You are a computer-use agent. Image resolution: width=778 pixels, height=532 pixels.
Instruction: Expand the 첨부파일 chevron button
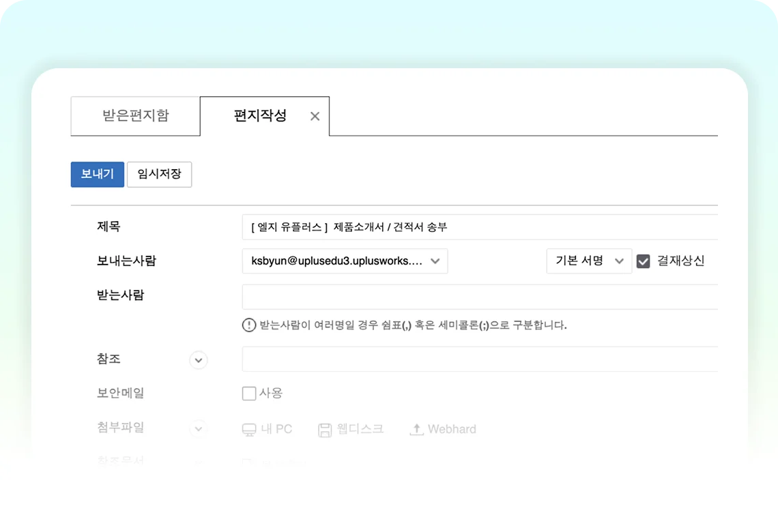(x=199, y=429)
